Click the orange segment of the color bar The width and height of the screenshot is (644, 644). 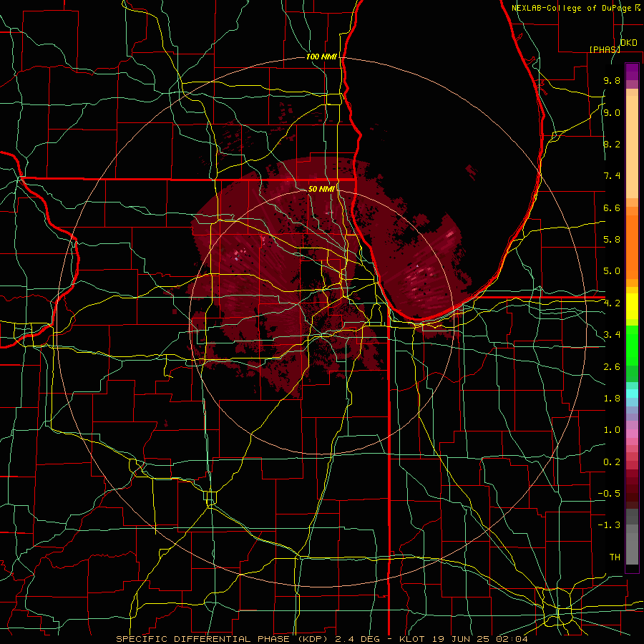click(x=632, y=248)
